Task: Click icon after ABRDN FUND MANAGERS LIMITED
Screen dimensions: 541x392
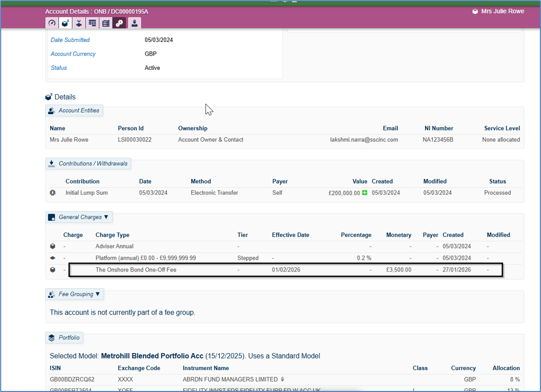Action: 282,379
